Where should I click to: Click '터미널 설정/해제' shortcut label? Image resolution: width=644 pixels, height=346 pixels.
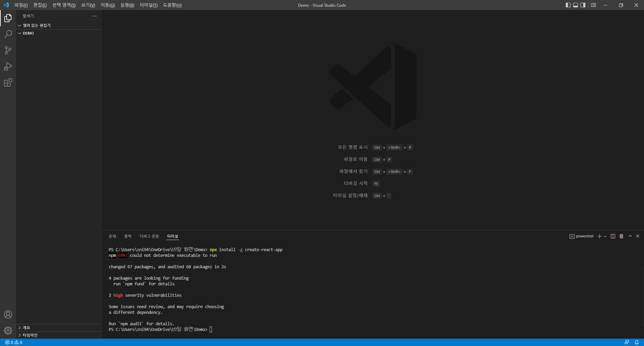click(x=350, y=195)
